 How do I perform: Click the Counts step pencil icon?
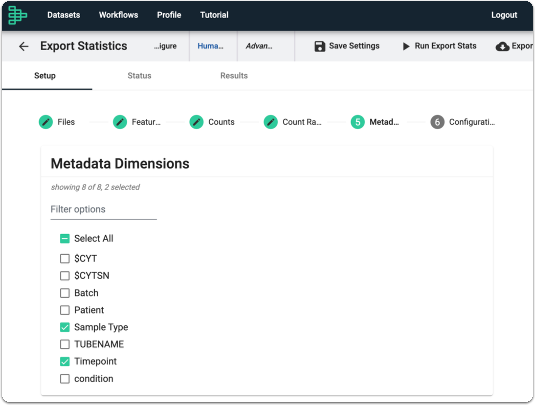click(x=197, y=122)
